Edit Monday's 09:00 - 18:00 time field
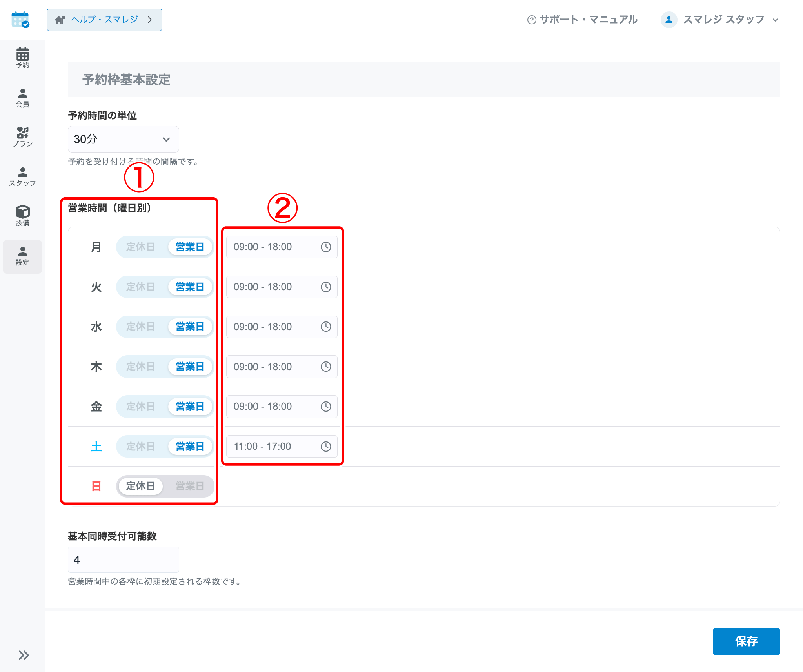The height and width of the screenshot is (672, 803). [282, 247]
